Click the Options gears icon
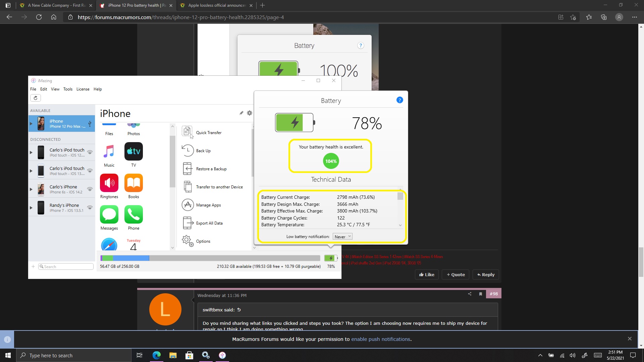Screen dimensions: 644x362 [187, 241]
